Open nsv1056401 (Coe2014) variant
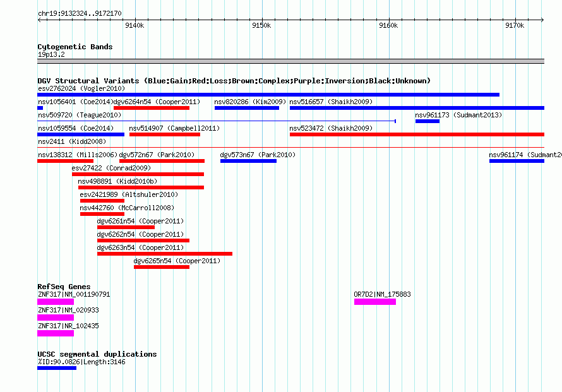 76,102
